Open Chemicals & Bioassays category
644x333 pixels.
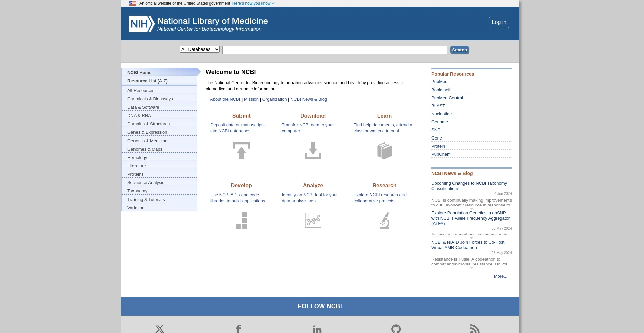(160, 99)
